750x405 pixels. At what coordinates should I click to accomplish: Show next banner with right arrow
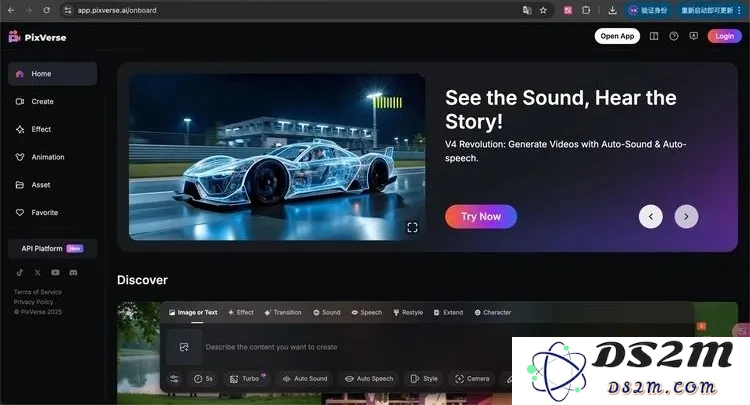(x=686, y=217)
